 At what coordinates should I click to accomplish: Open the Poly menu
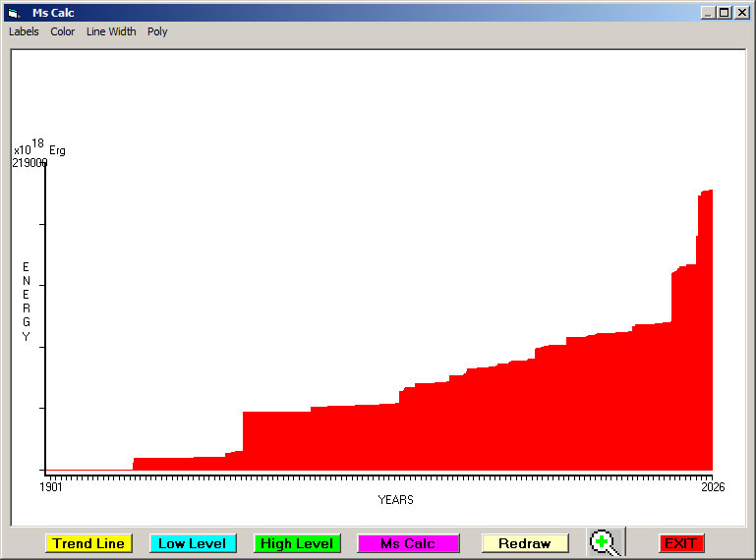[157, 31]
